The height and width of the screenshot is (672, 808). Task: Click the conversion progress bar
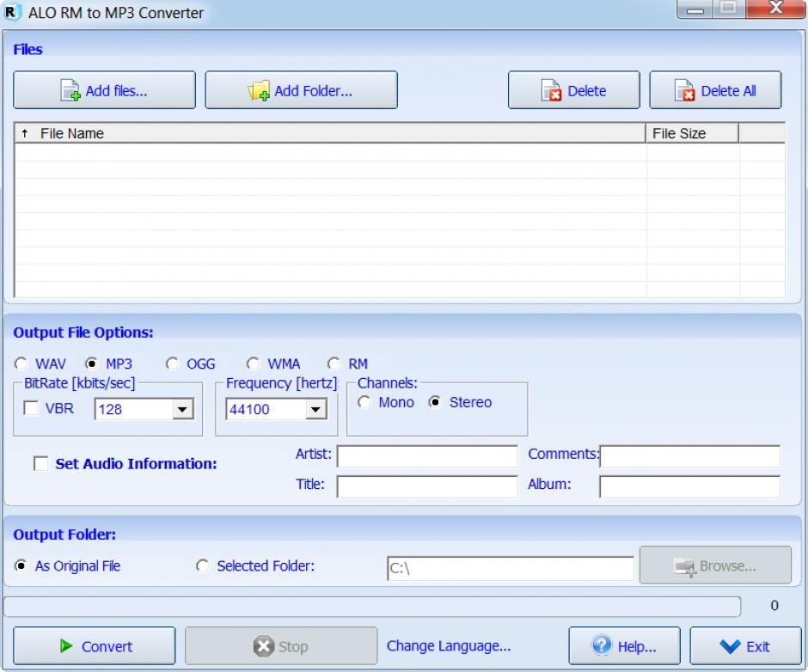click(x=372, y=607)
